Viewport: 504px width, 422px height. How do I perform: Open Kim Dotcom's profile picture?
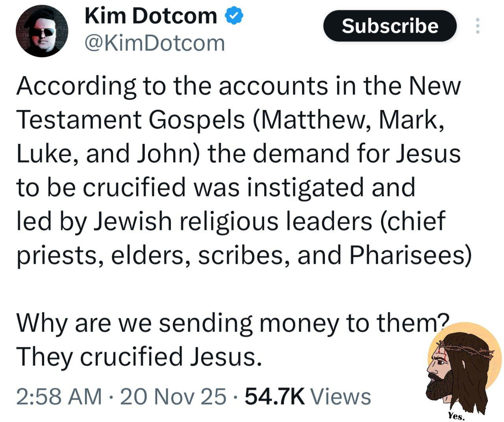click(x=42, y=31)
